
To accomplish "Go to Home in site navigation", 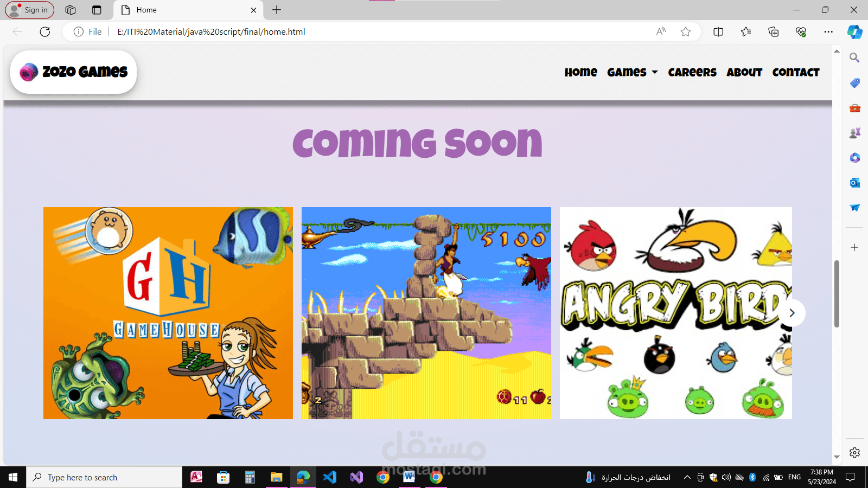I will 580,72.
